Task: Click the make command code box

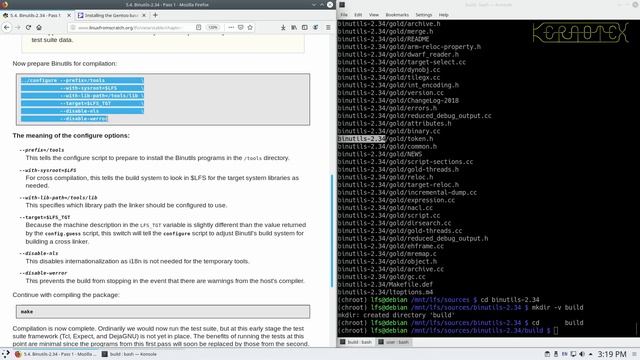Action: tap(163, 311)
